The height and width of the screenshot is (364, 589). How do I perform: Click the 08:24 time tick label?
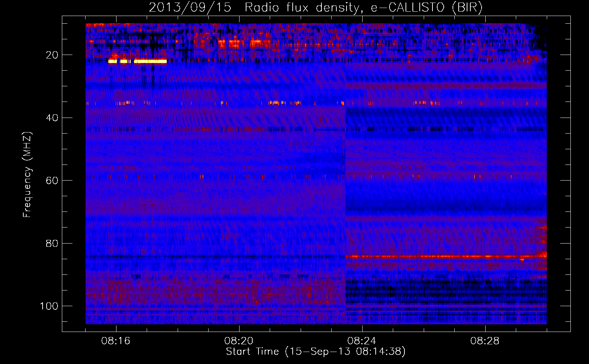[362, 341]
